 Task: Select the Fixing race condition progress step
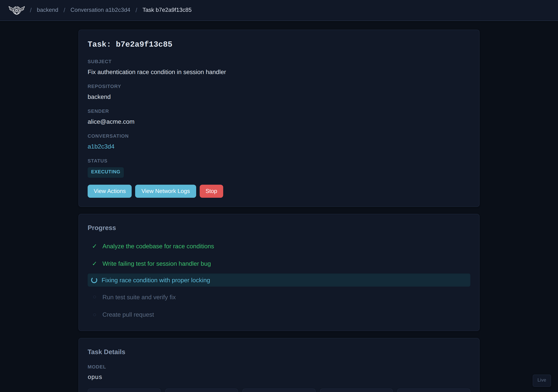(156, 280)
